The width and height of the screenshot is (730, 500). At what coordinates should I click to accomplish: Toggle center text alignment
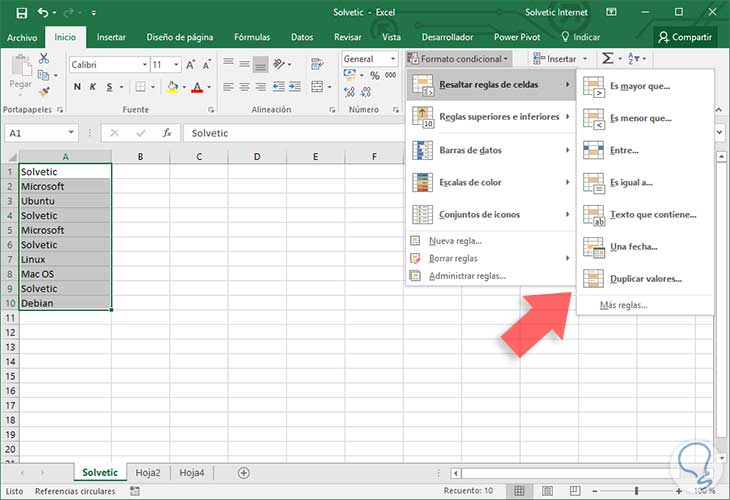point(244,87)
